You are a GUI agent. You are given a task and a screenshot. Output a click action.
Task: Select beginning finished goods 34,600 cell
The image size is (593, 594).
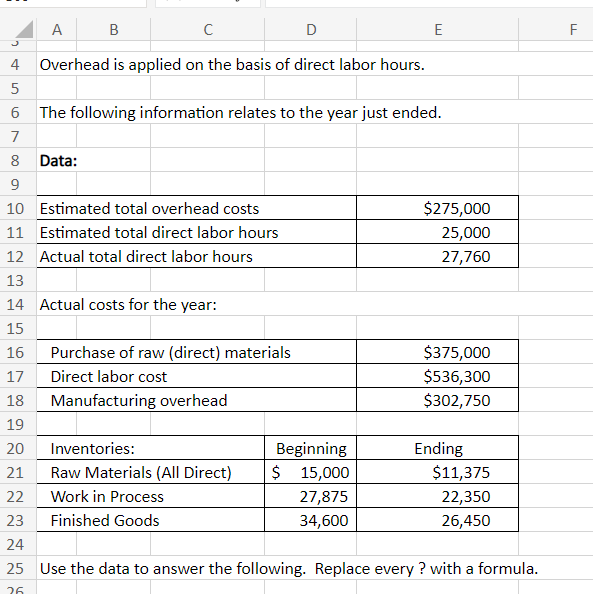311,520
